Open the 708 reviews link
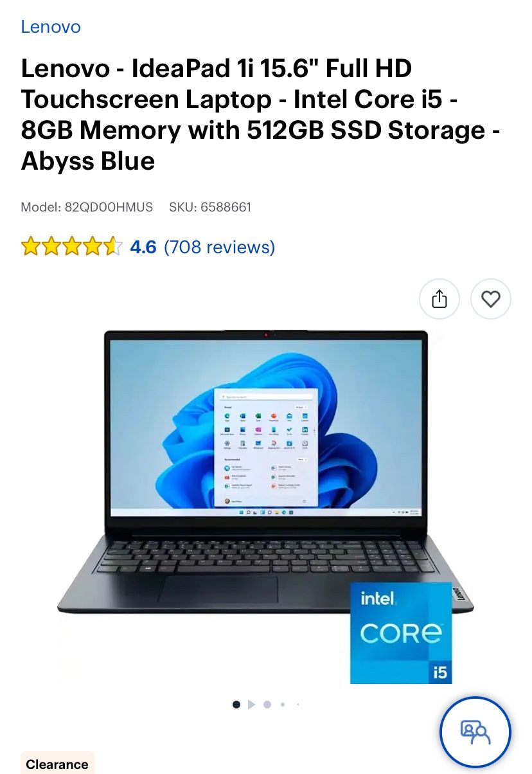The width and height of the screenshot is (532, 774). [220, 247]
